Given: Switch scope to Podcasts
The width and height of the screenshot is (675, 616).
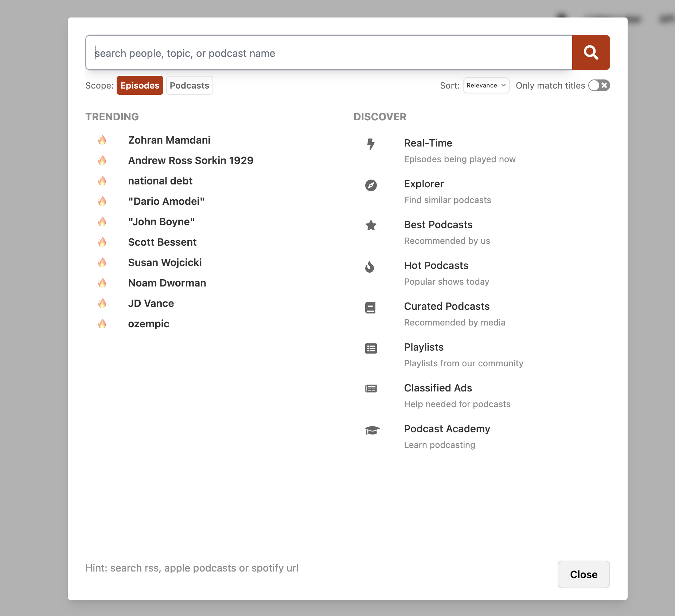Looking at the screenshot, I should click(x=189, y=85).
